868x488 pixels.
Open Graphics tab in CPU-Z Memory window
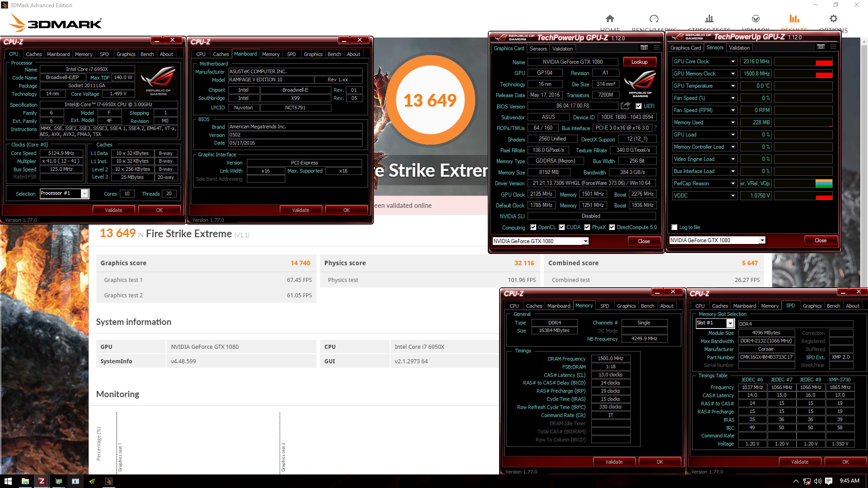(626, 306)
